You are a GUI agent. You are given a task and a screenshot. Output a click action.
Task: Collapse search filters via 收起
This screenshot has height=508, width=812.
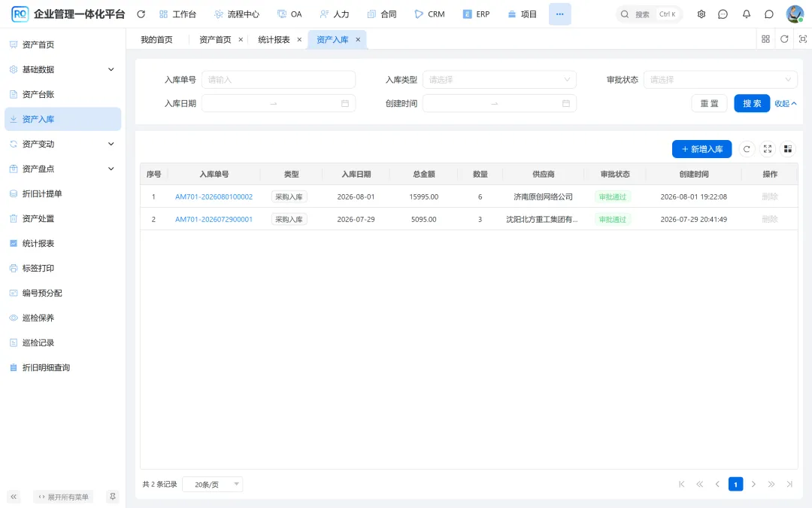tap(786, 104)
